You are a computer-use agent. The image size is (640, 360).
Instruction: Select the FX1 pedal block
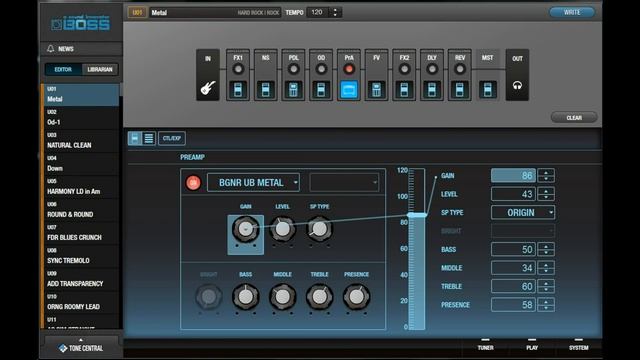click(x=238, y=75)
